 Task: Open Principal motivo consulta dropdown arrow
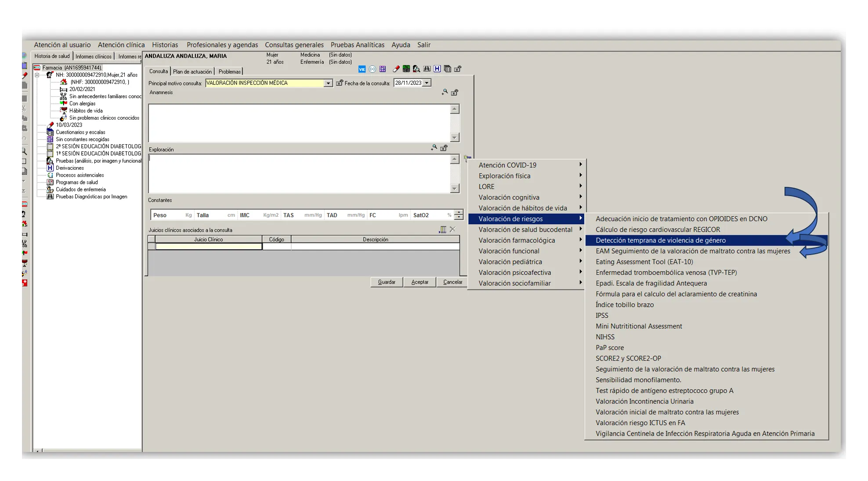[328, 83]
